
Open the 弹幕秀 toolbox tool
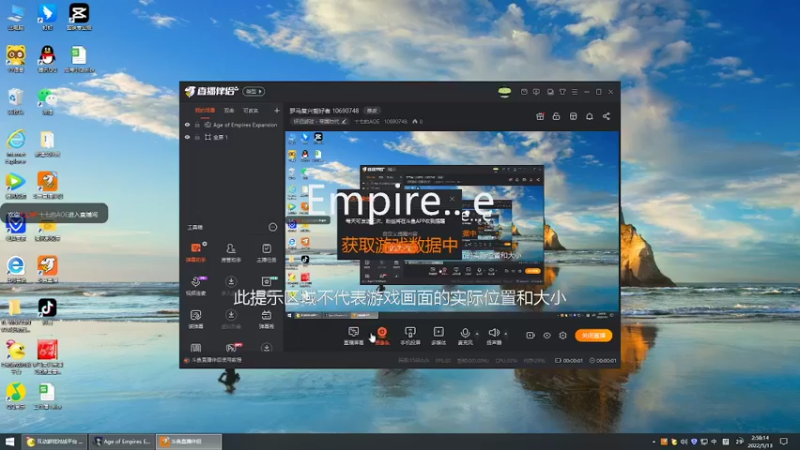266,319
